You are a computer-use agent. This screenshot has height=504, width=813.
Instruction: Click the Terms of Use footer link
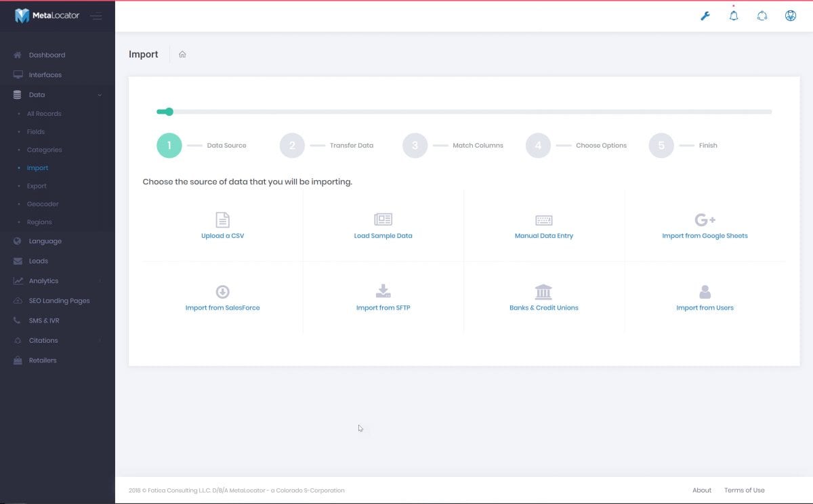pos(744,490)
